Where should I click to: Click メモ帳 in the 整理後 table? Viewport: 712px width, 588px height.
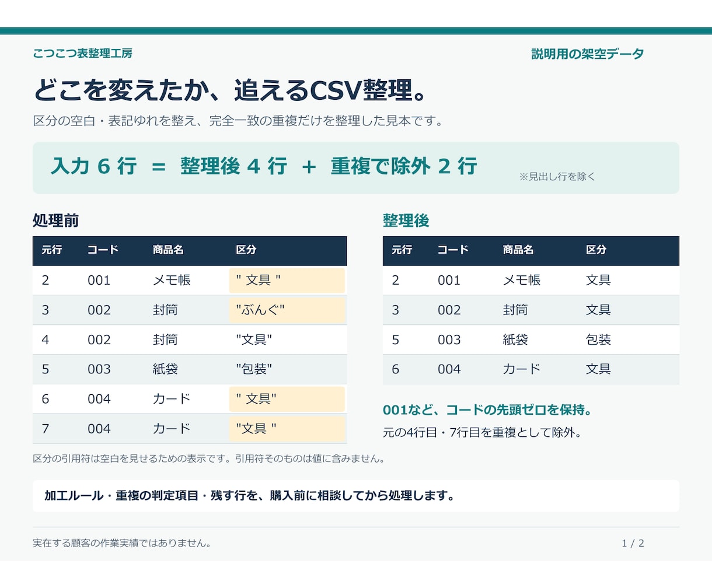522,280
